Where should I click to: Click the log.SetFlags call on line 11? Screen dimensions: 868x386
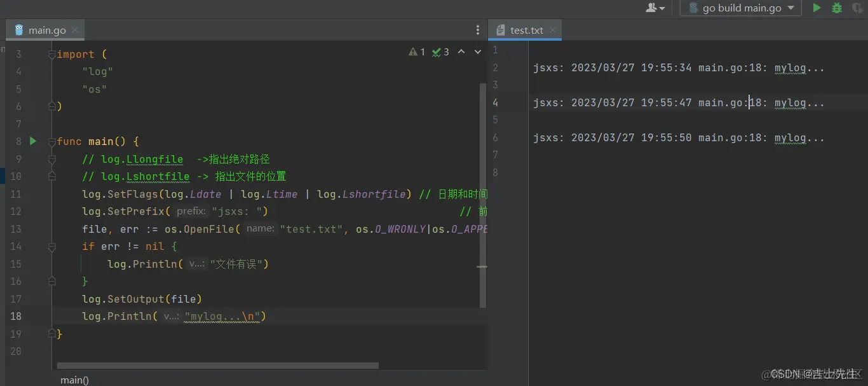click(247, 194)
